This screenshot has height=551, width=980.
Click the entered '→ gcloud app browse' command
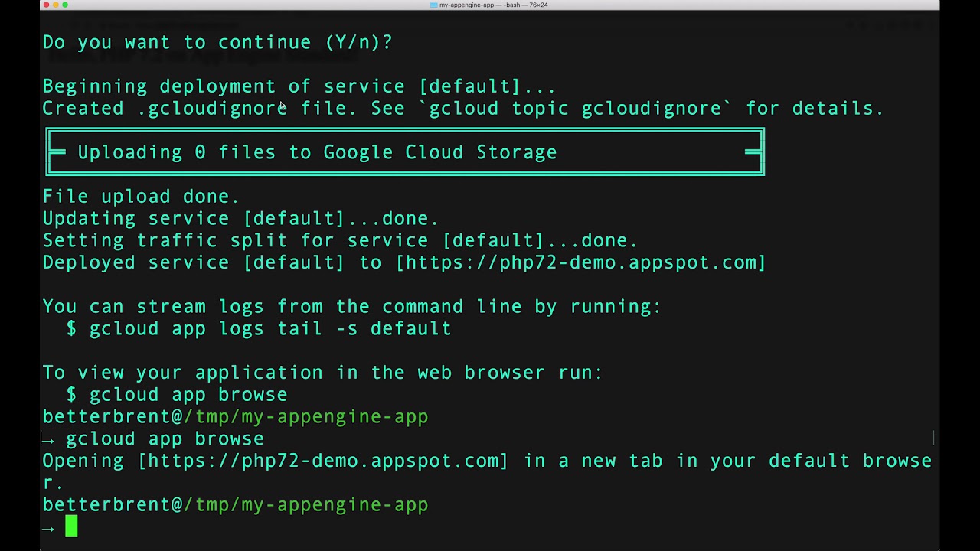(165, 439)
